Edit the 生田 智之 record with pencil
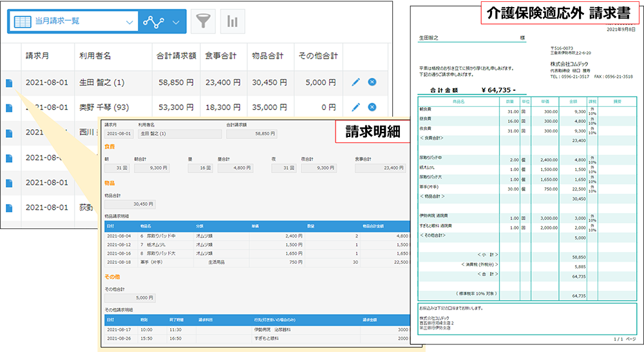Screen dimensions: 644x352 click(356, 82)
